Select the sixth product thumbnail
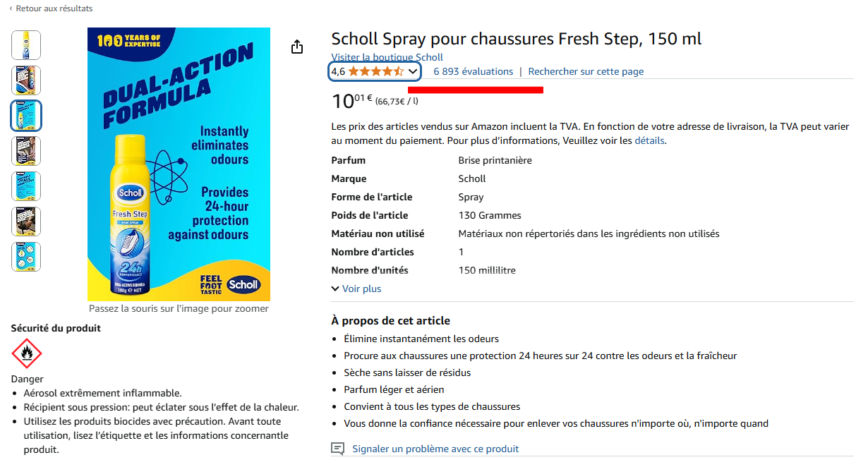 [26, 222]
